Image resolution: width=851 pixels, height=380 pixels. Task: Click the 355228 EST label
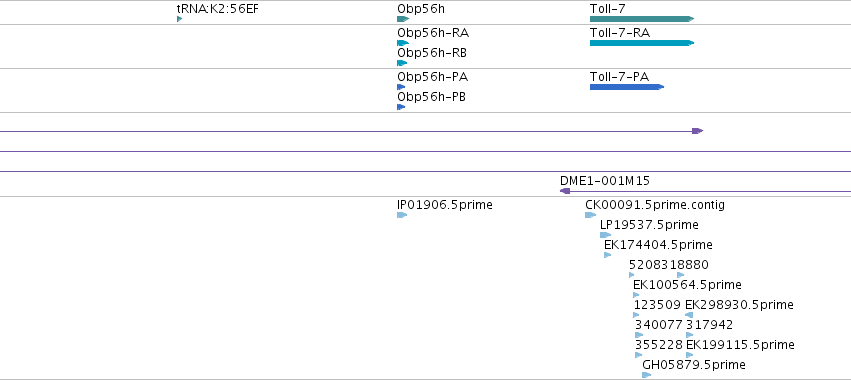point(659,345)
